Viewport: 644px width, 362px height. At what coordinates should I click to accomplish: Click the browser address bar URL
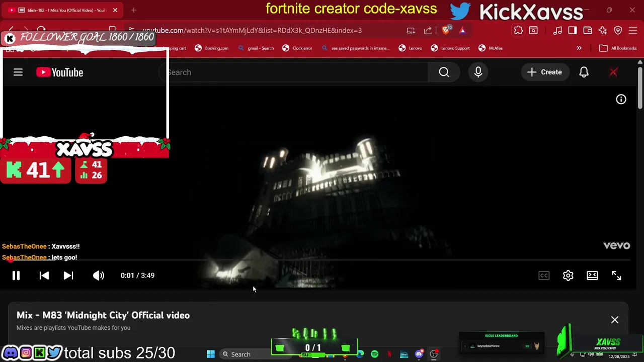pos(252,31)
